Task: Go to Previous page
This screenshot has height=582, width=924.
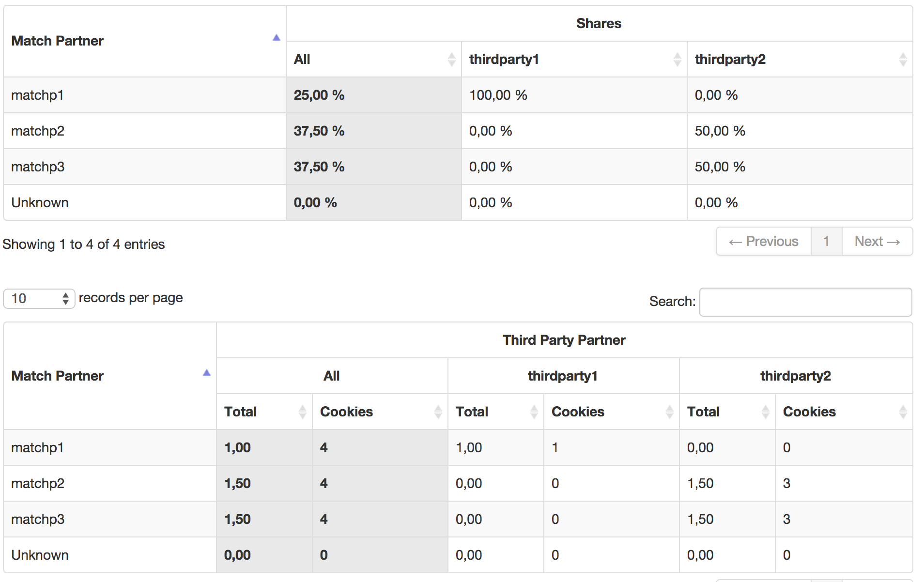Action: tap(764, 241)
